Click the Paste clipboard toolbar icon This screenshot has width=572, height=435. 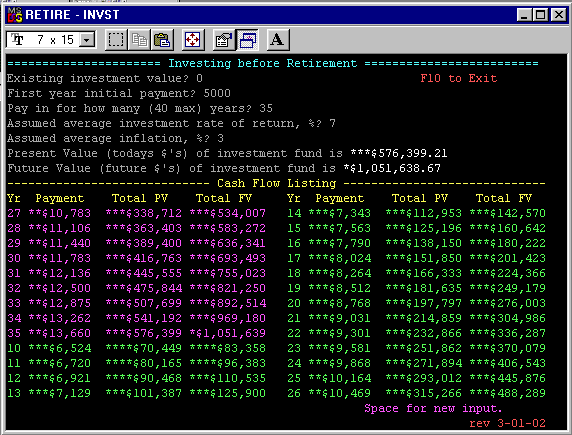tap(162, 40)
